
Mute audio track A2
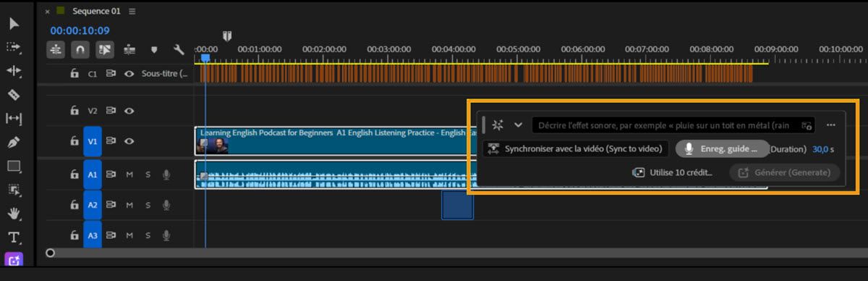click(x=129, y=205)
